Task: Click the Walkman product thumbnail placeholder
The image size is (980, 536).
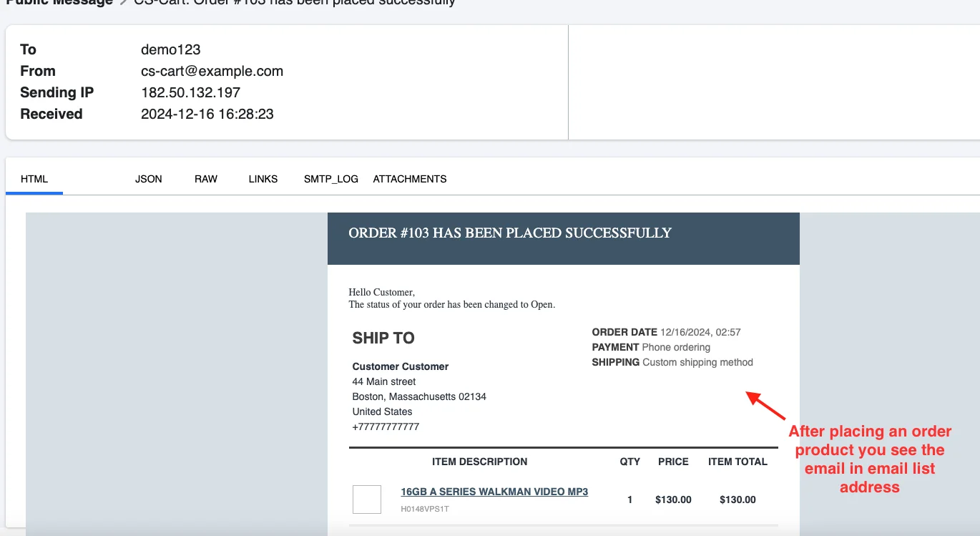Action: point(367,500)
